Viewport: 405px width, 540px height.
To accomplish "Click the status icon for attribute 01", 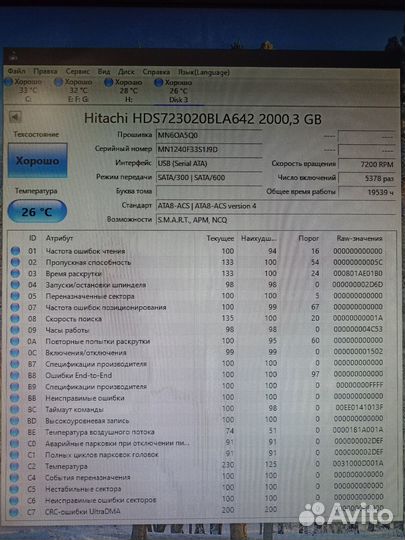I will pyautogui.click(x=15, y=251).
